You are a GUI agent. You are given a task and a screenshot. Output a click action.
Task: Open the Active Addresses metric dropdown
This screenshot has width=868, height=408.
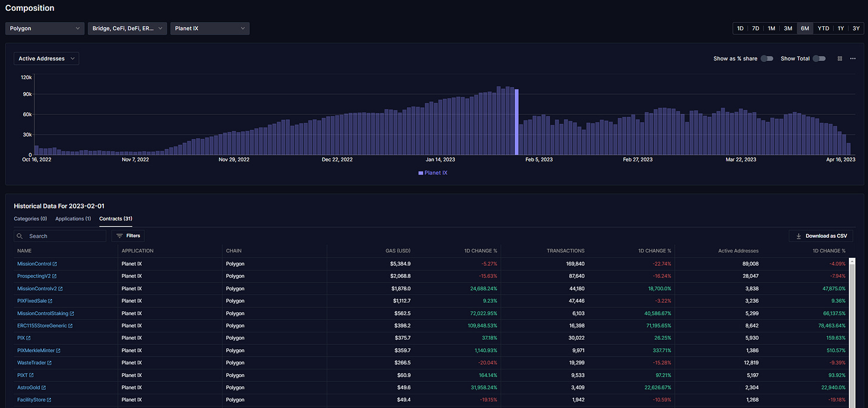click(46, 58)
